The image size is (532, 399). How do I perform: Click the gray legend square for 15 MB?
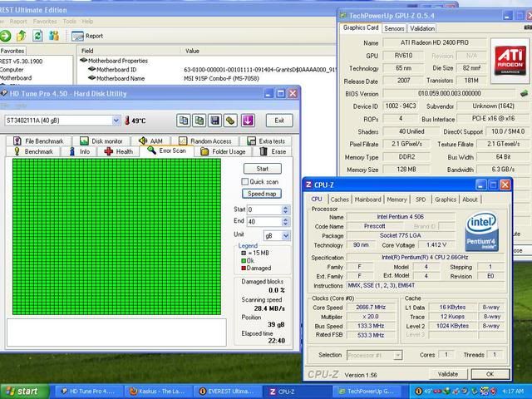[x=244, y=253]
